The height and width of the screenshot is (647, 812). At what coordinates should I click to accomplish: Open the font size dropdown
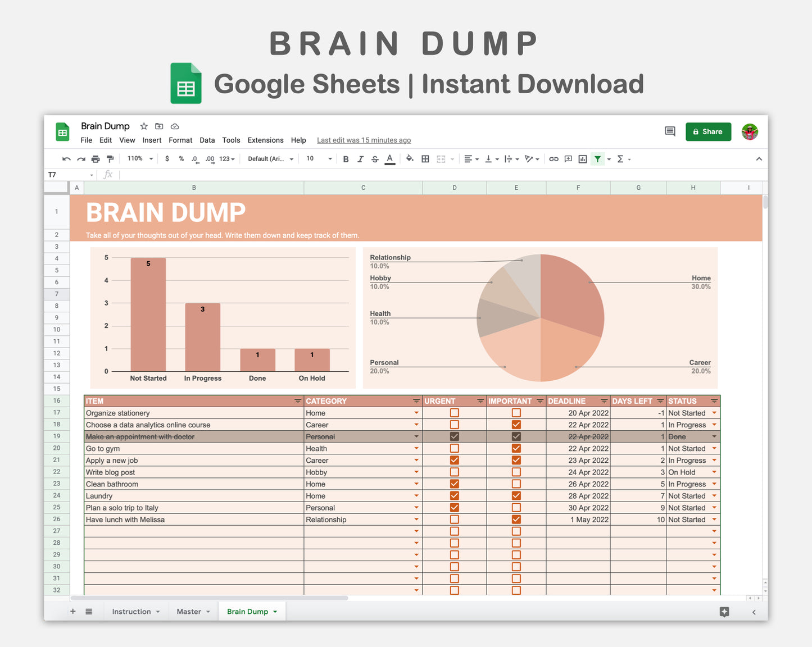(x=319, y=159)
